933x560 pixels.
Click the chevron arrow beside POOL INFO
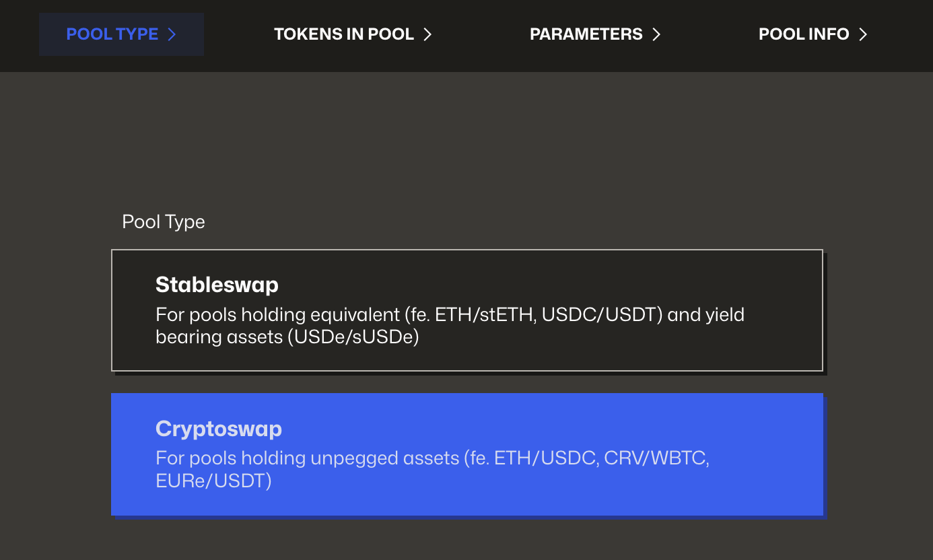coord(863,34)
